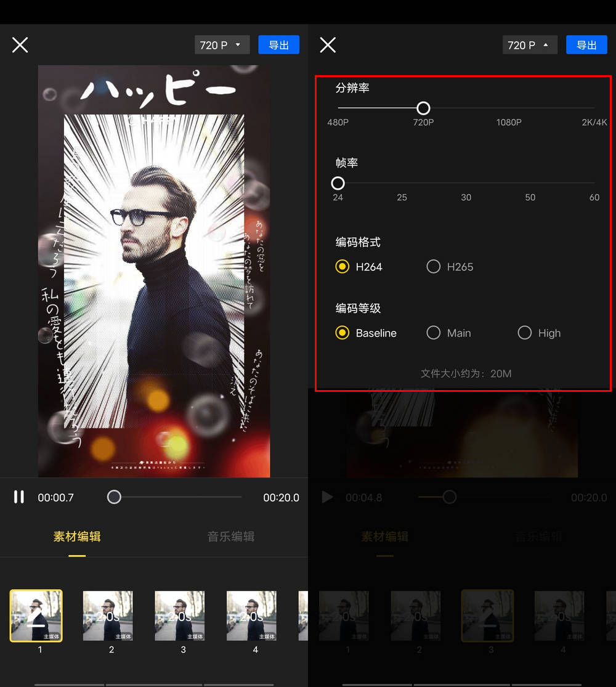Set the resolution to 2K/4K
This screenshot has height=687, width=616.
click(594, 108)
